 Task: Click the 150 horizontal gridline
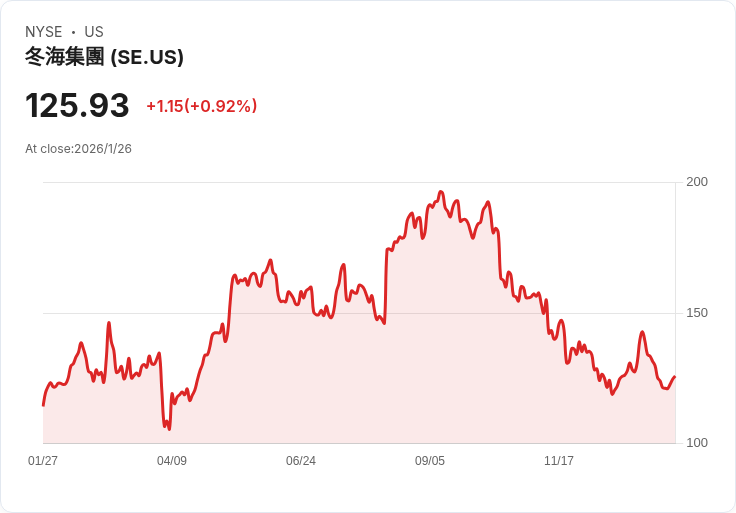click(360, 313)
